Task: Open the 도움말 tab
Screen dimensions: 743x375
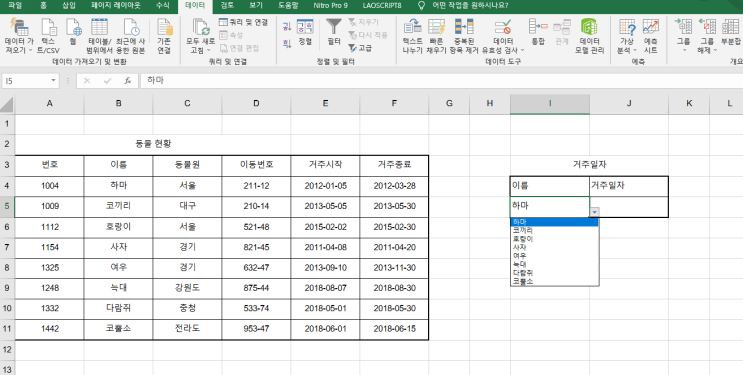Action: tap(288, 6)
